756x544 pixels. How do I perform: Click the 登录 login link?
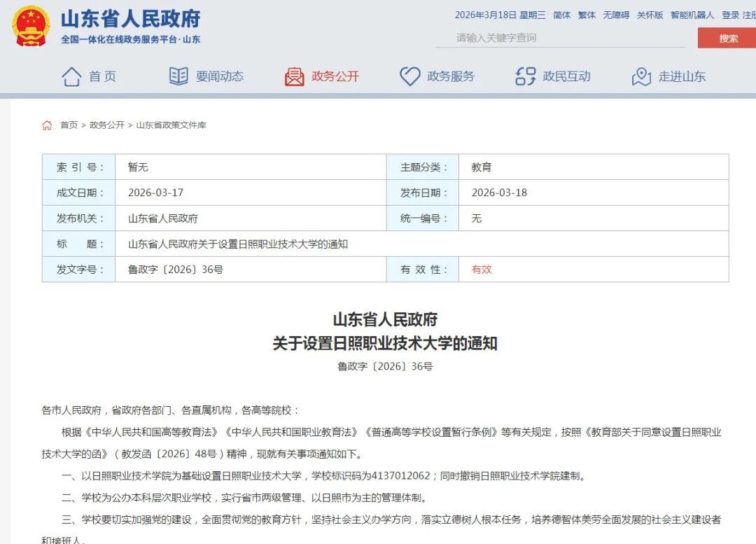tap(730, 15)
